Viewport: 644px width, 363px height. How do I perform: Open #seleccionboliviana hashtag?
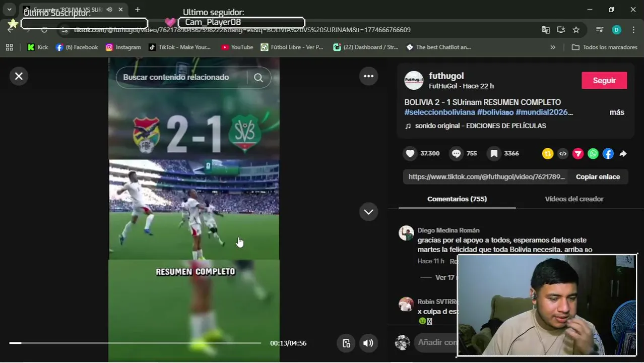click(x=439, y=112)
